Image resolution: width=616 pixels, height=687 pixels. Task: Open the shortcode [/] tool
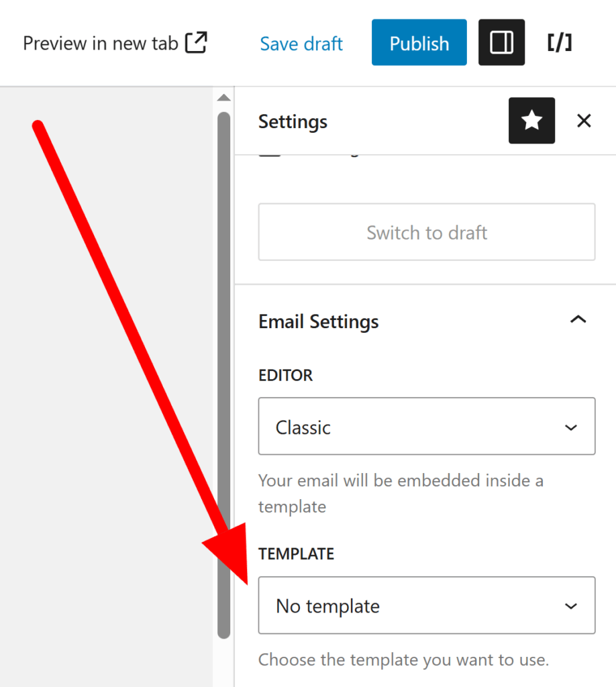pos(559,42)
